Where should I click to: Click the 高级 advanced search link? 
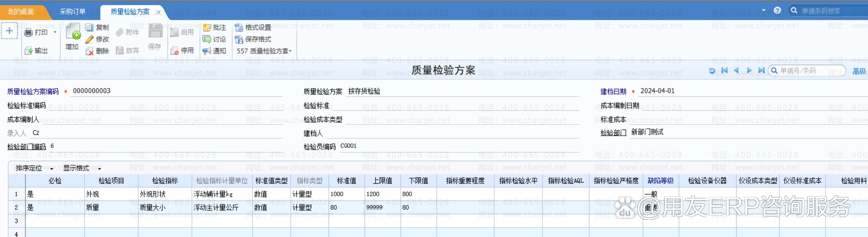click(x=859, y=71)
